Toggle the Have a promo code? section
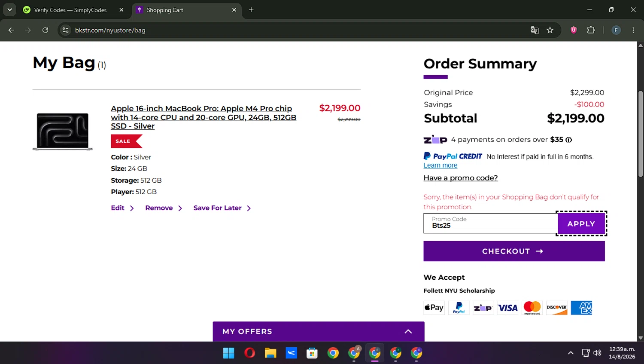644x364 pixels. tap(461, 178)
